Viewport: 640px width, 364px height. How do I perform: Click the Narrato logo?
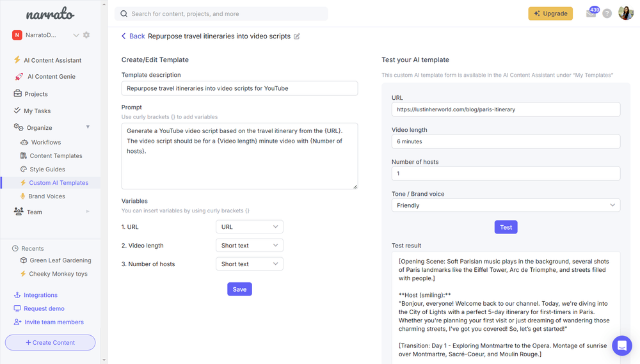(50, 15)
